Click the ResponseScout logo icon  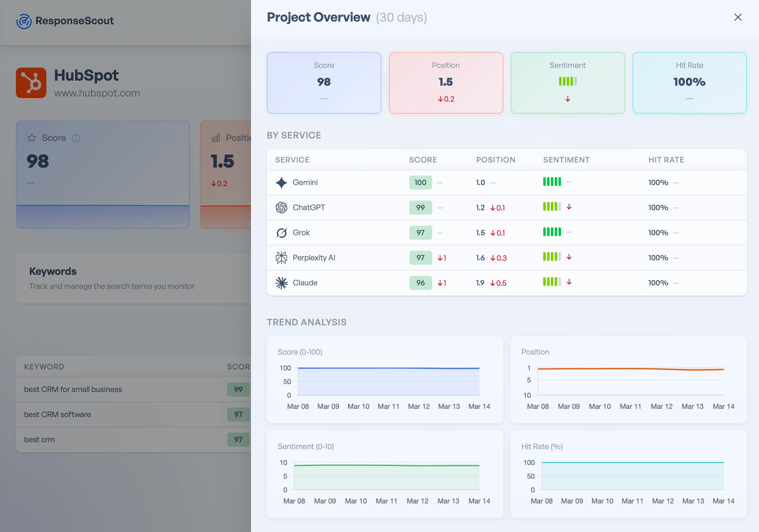(x=23, y=21)
